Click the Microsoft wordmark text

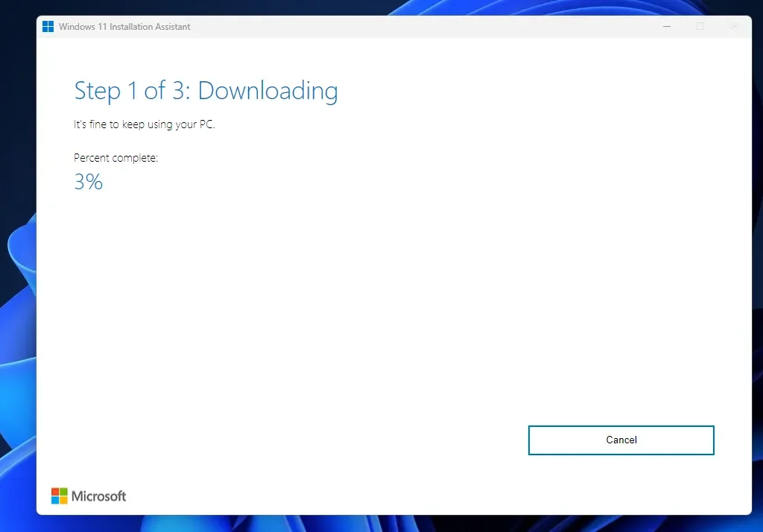point(99,496)
